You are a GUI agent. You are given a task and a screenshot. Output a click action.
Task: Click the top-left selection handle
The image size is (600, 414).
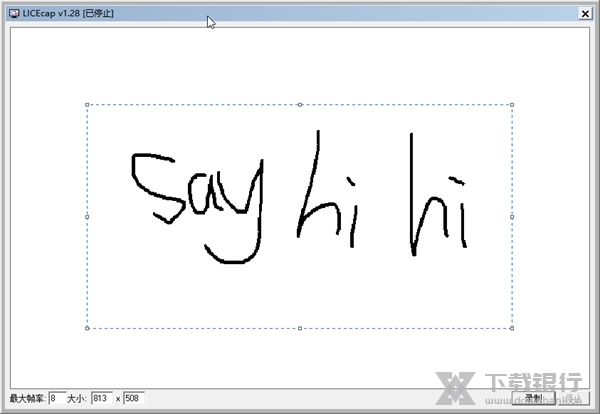click(x=88, y=104)
